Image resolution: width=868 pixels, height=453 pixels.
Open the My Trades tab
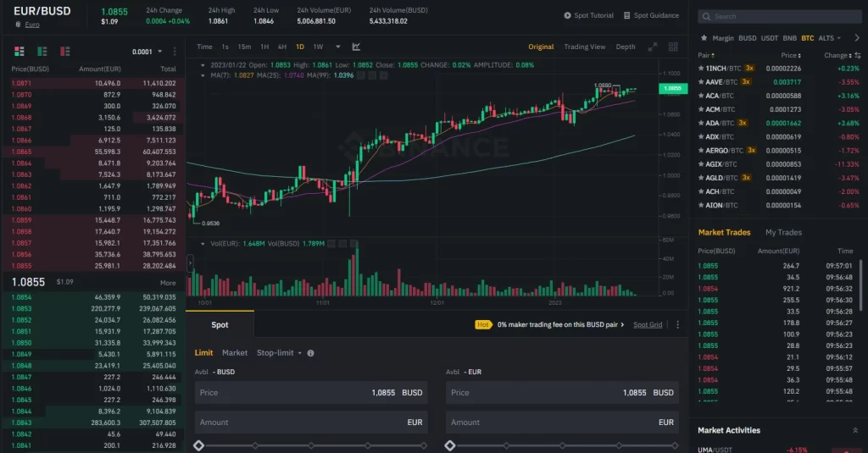pos(783,232)
